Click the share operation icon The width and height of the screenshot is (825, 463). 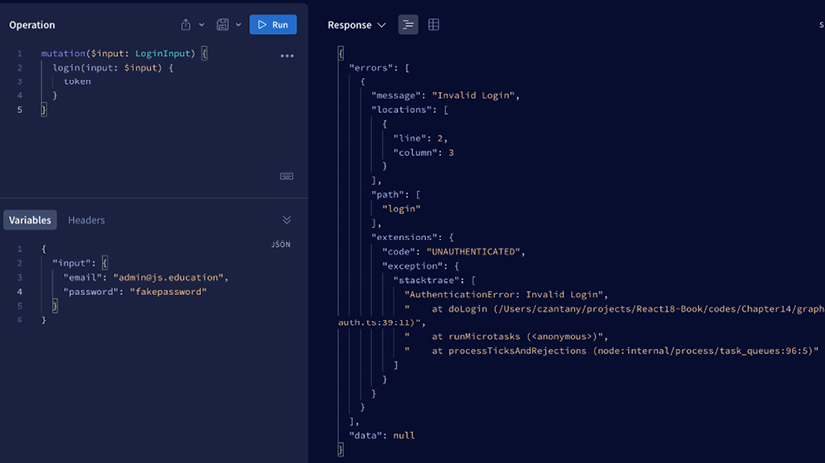(x=186, y=25)
